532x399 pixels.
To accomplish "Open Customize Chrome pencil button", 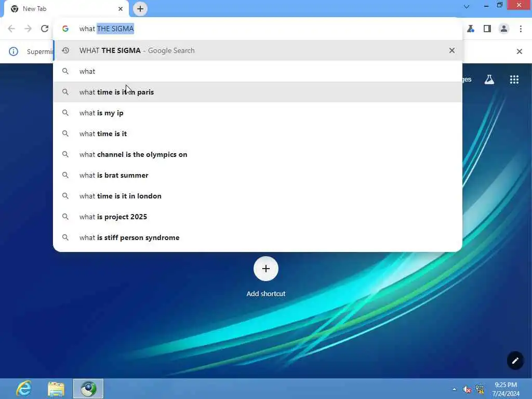I will tap(515, 361).
